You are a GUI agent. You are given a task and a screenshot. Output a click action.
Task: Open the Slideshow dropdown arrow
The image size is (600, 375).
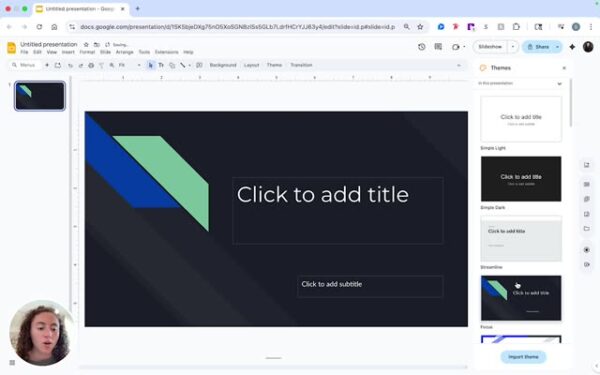click(513, 47)
